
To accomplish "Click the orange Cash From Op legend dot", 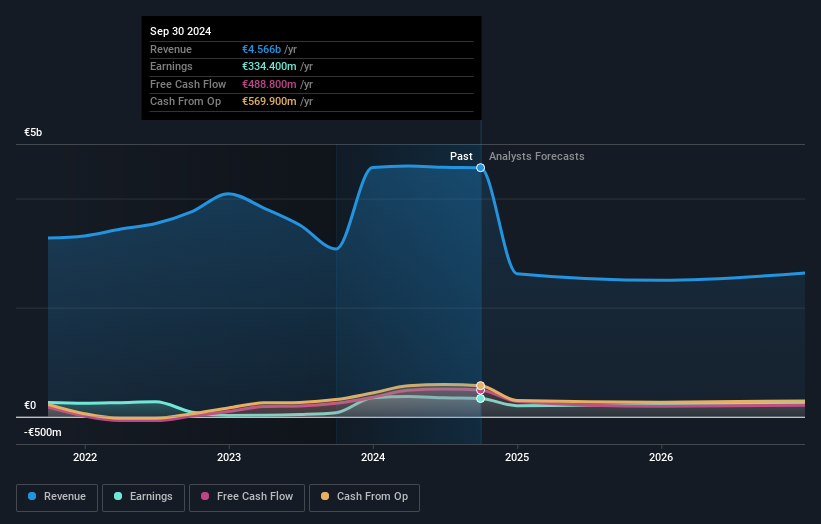I will [x=325, y=496].
